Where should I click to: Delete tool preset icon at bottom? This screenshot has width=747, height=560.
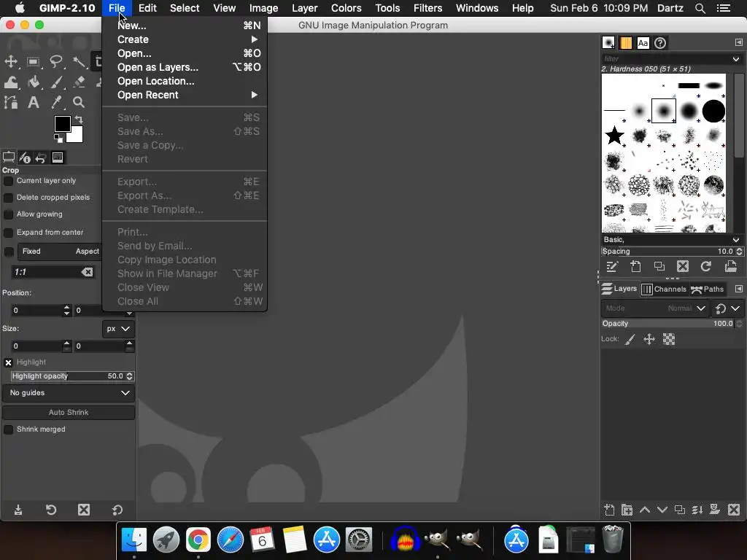point(84,510)
